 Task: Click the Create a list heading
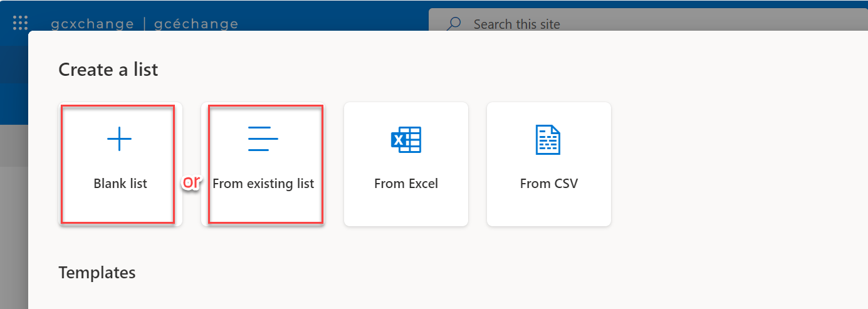pos(108,69)
